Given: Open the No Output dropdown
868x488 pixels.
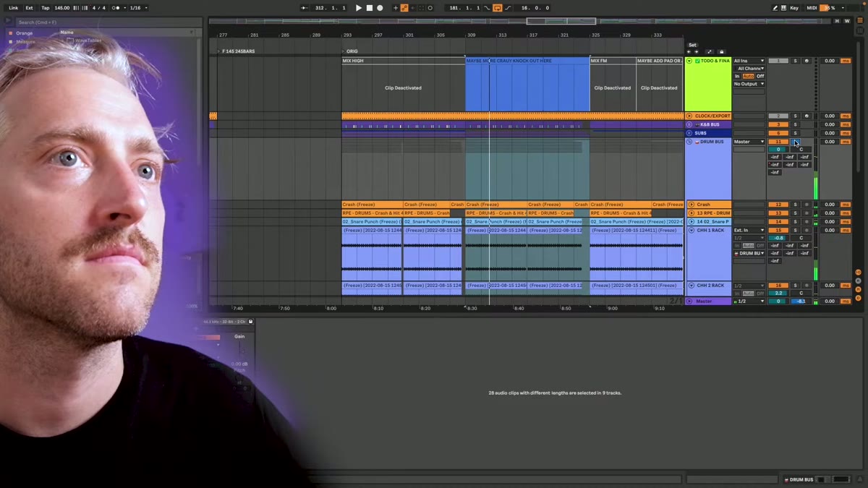Looking at the screenshot, I should [x=749, y=84].
